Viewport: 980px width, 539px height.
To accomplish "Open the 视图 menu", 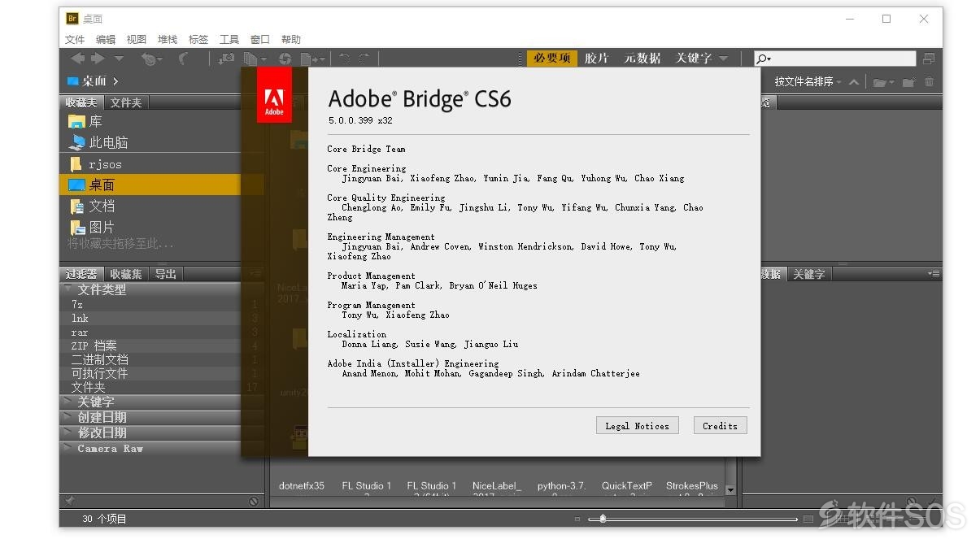I will click(137, 39).
